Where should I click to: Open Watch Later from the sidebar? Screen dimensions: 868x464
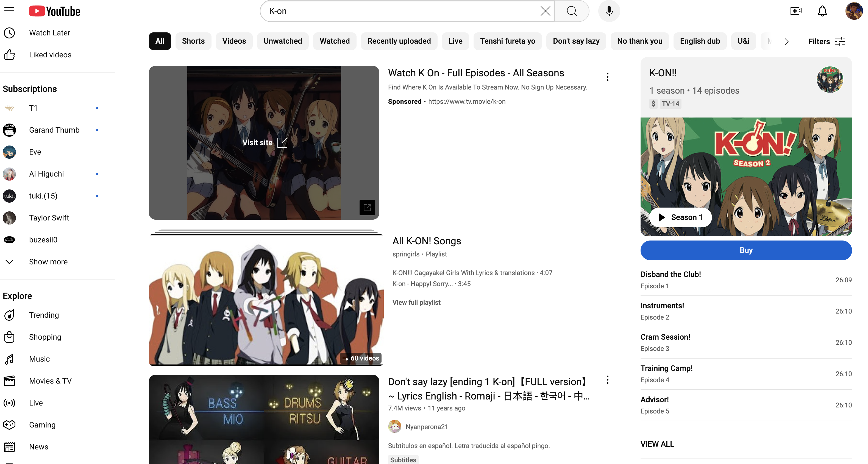click(x=58, y=33)
